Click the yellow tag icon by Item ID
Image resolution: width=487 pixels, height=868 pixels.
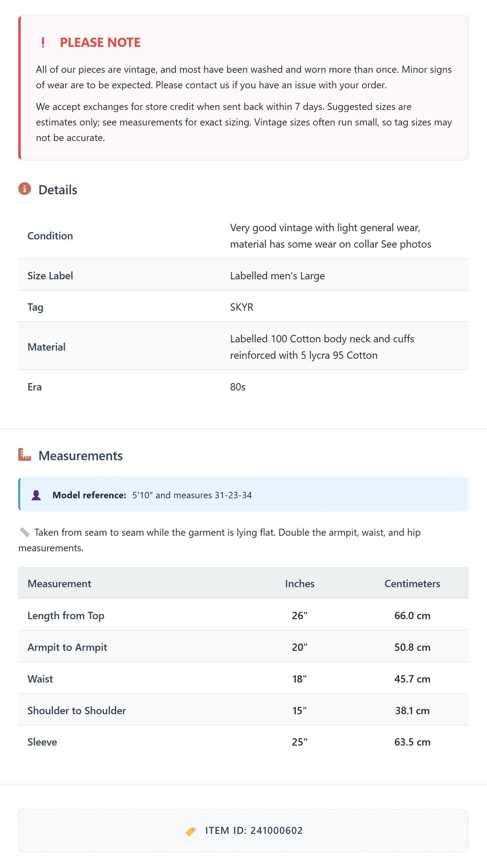pyautogui.click(x=191, y=831)
